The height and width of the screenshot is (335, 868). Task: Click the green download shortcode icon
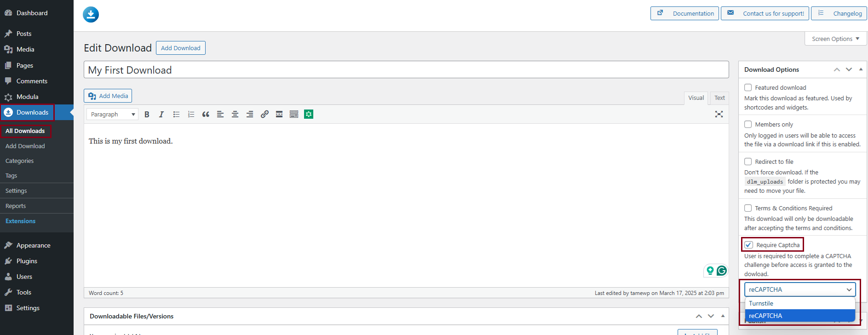click(309, 114)
